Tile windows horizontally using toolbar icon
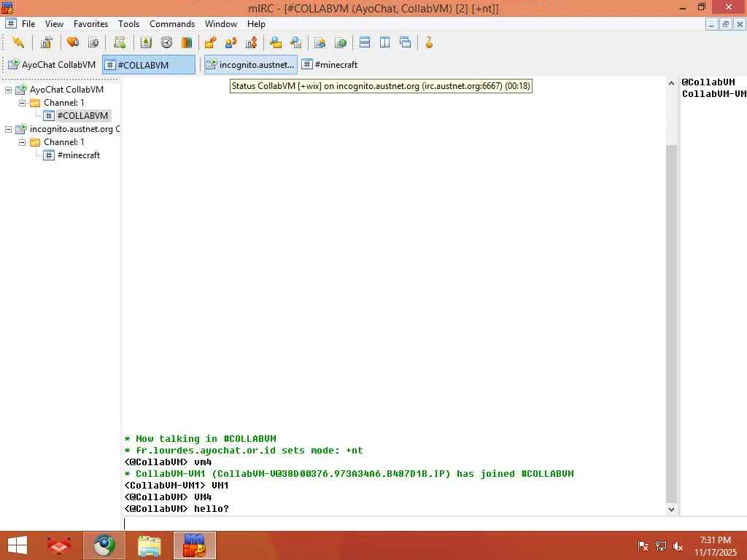The width and height of the screenshot is (747, 560). [365, 43]
